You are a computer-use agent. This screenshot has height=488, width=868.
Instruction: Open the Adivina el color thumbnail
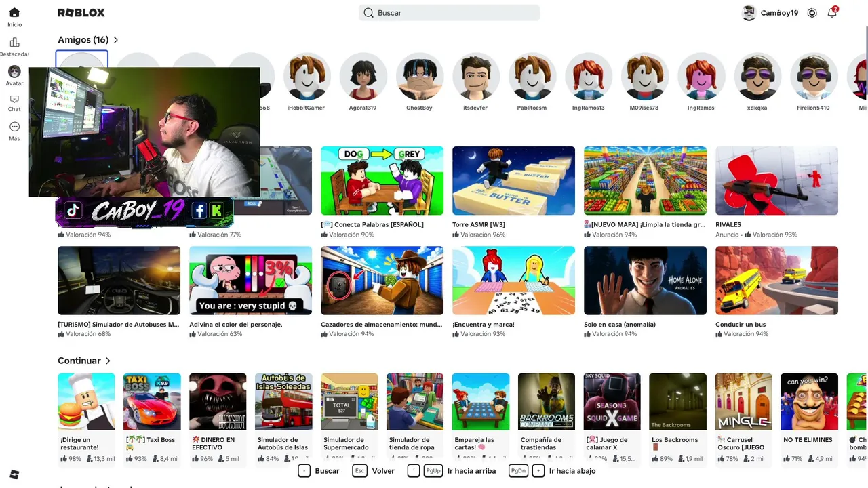point(250,281)
